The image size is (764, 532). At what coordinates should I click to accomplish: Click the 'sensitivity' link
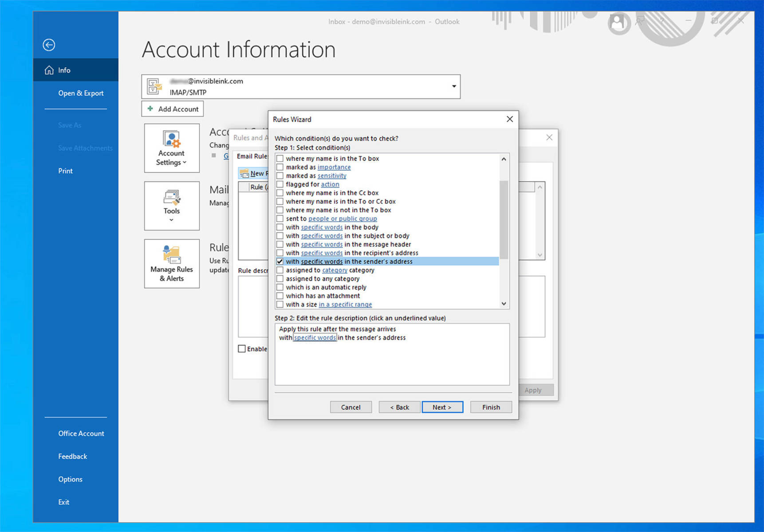tap(332, 176)
